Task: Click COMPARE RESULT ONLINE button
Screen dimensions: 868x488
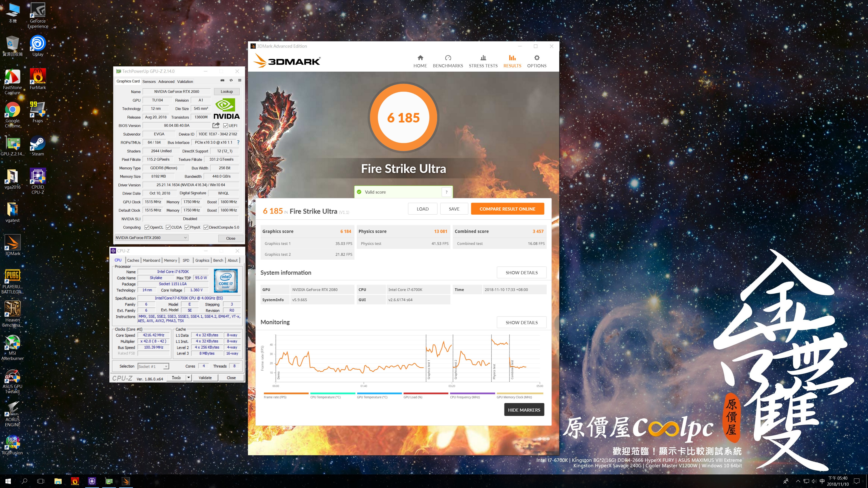Action: [x=507, y=209]
